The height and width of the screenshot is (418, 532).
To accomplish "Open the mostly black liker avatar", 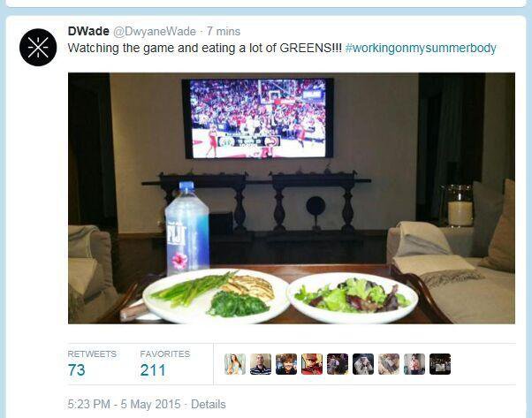I will (440, 364).
